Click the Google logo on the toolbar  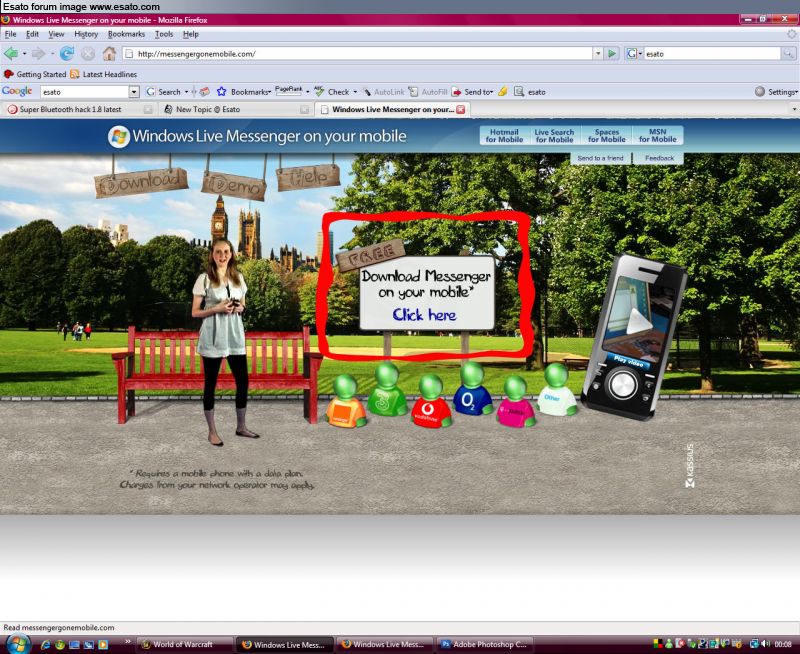tap(17, 91)
